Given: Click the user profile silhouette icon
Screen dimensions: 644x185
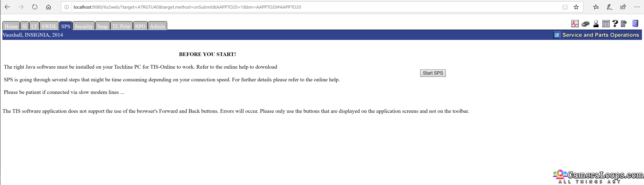Looking at the screenshot, I should click(596, 24).
